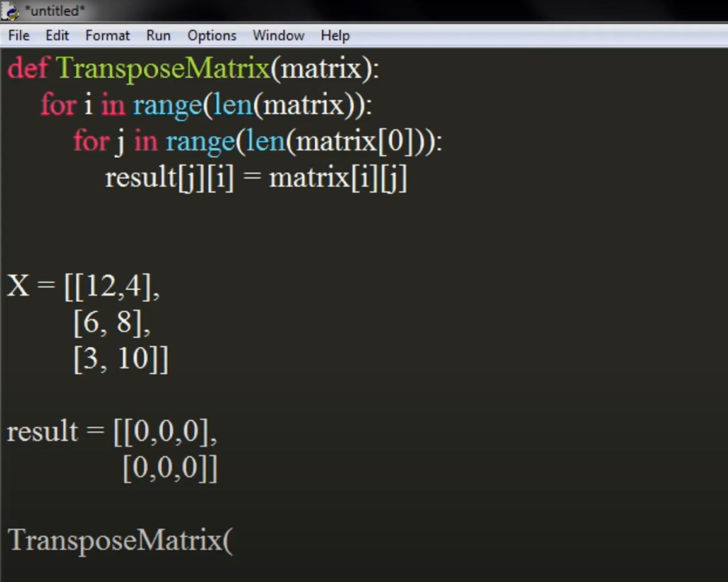
Task: Open the Format menu
Action: tap(107, 35)
